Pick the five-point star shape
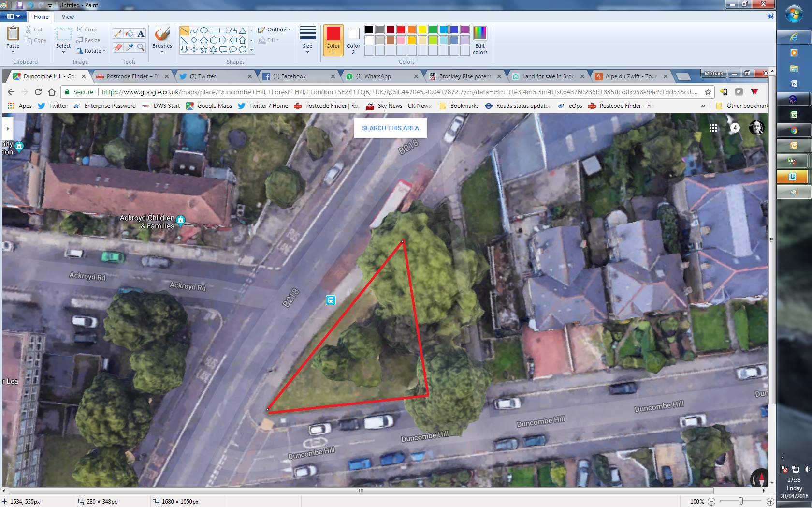The height and width of the screenshot is (508, 812). coord(203,49)
